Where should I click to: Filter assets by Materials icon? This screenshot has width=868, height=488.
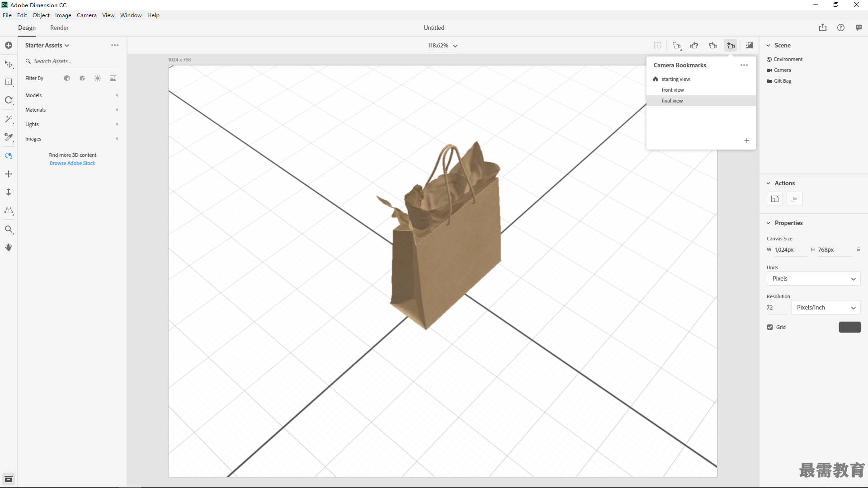[x=82, y=78]
